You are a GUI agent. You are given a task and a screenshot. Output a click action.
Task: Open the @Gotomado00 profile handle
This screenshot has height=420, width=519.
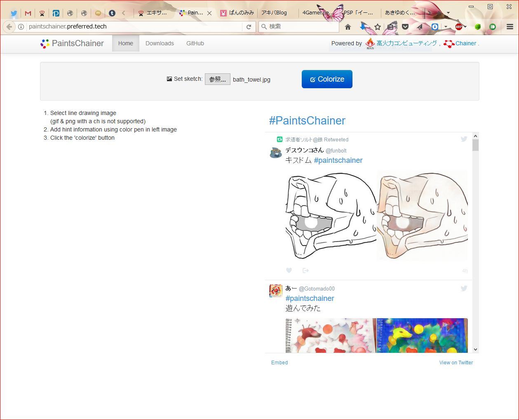(317, 289)
